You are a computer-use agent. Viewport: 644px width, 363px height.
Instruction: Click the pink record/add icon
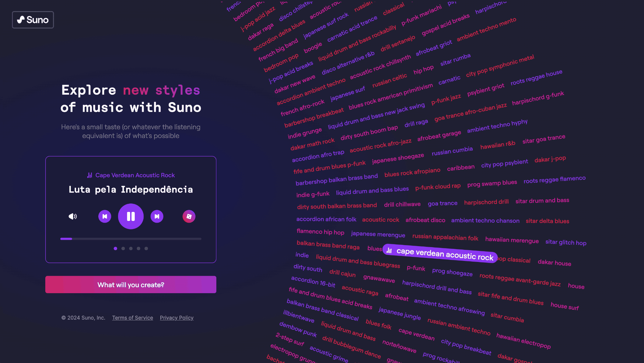click(189, 217)
